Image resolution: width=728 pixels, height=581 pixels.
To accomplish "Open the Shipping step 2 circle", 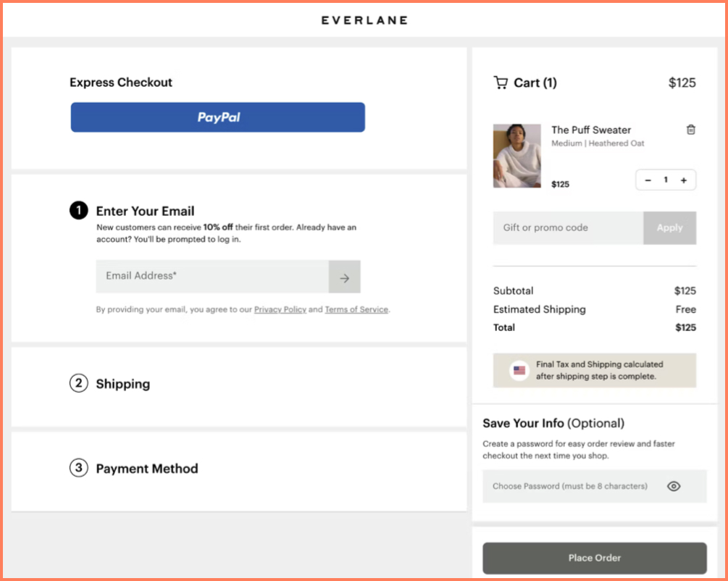I will (78, 383).
